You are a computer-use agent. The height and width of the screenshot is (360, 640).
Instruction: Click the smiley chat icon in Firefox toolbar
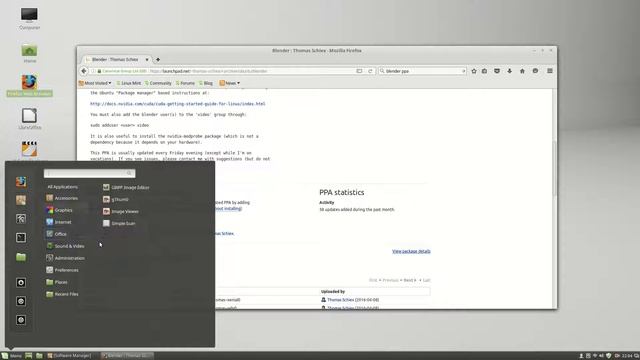[535, 71]
